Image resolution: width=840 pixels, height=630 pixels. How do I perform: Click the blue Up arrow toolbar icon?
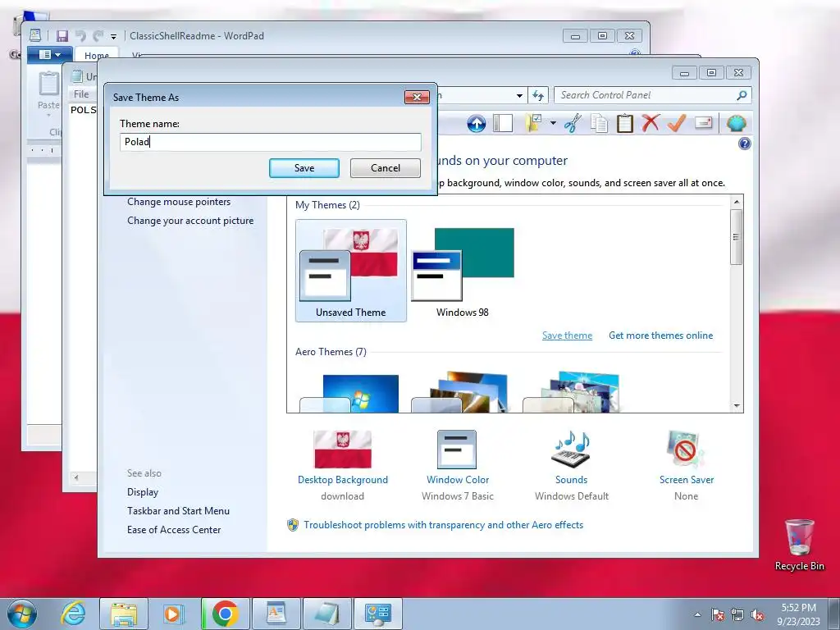477,124
